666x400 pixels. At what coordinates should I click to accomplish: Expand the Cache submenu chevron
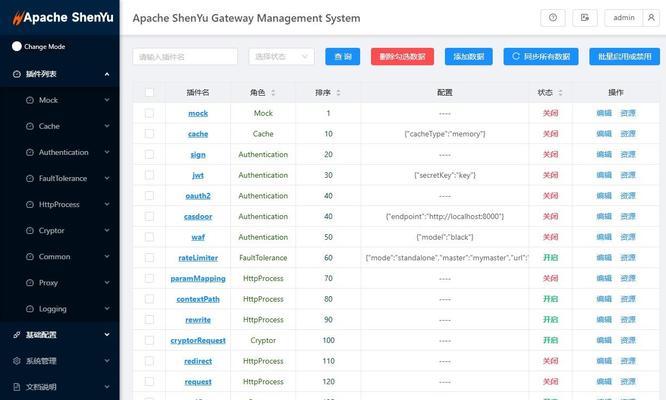107,126
